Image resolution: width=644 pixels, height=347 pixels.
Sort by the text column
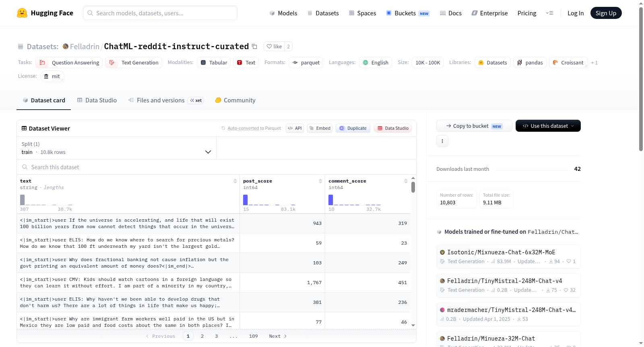(x=235, y=181)
